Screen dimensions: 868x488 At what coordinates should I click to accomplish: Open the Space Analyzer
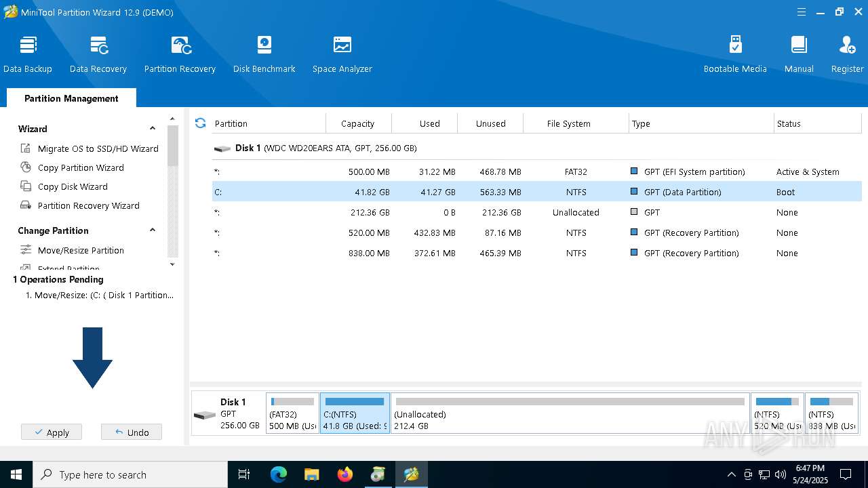(342, 54)
